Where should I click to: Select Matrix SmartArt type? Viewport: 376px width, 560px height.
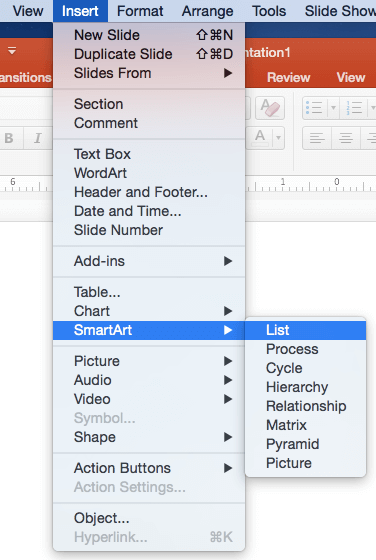tap(306, 425)
